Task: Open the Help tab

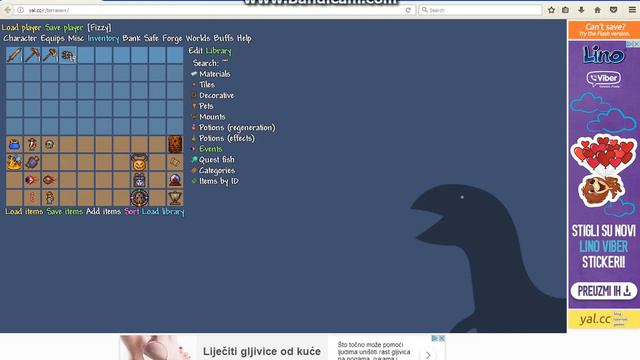Action: point(244,38)
